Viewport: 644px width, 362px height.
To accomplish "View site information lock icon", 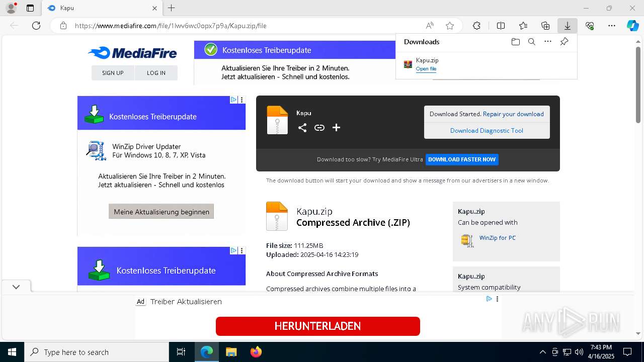I will [63, 26].
